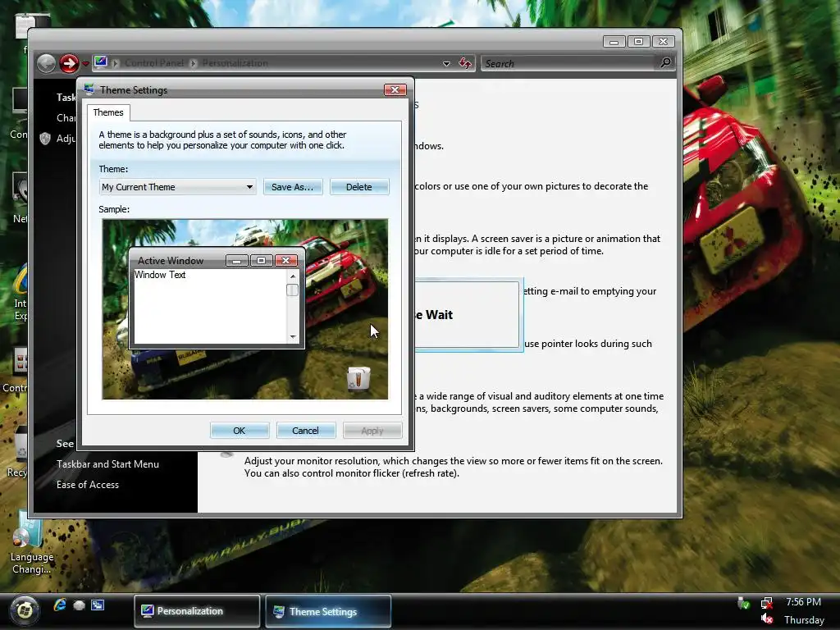Close the Personalization window
Image resolution: width=840 pixels, height=630 pixels.
[663, 41]
